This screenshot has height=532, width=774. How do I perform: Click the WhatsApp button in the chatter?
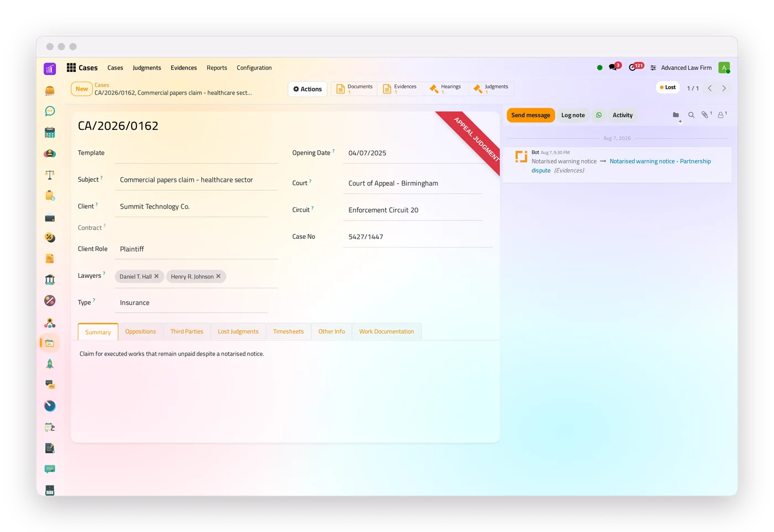click(x=599, y=115)
